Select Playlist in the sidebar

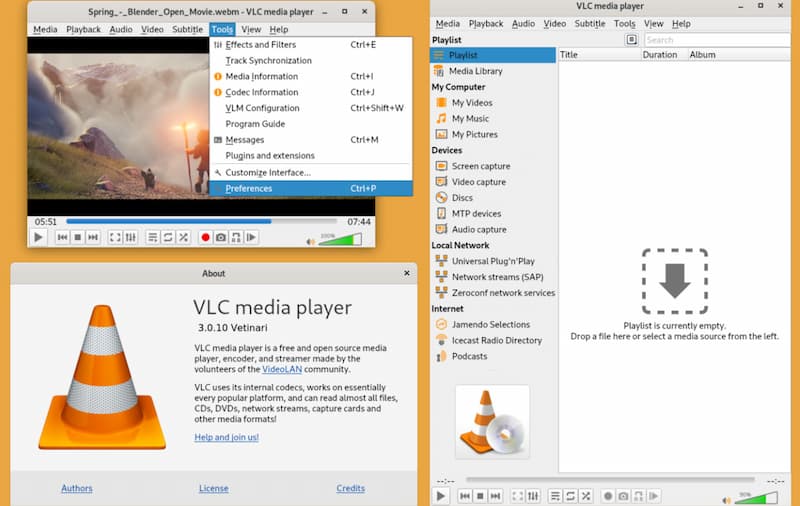[x=493, y=55]
